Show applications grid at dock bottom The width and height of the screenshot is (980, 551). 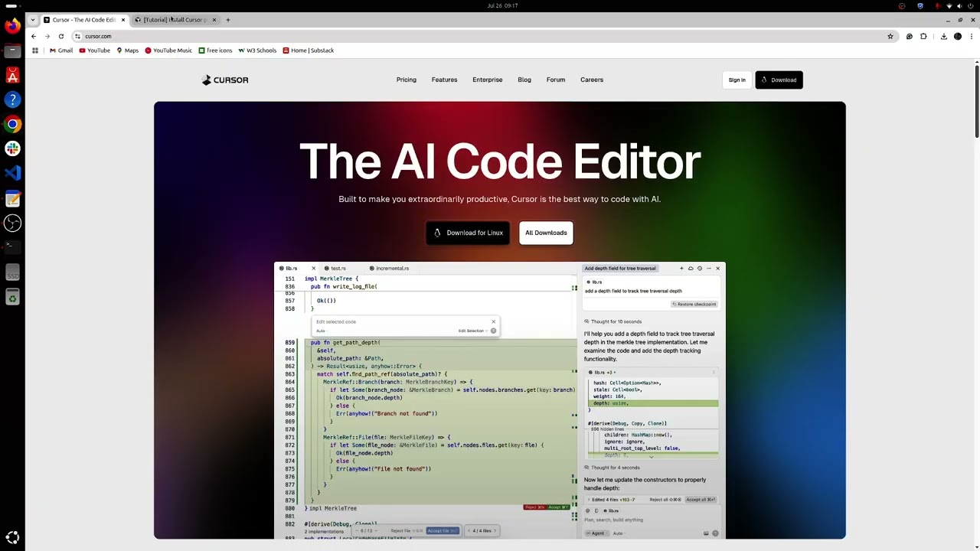12,538
